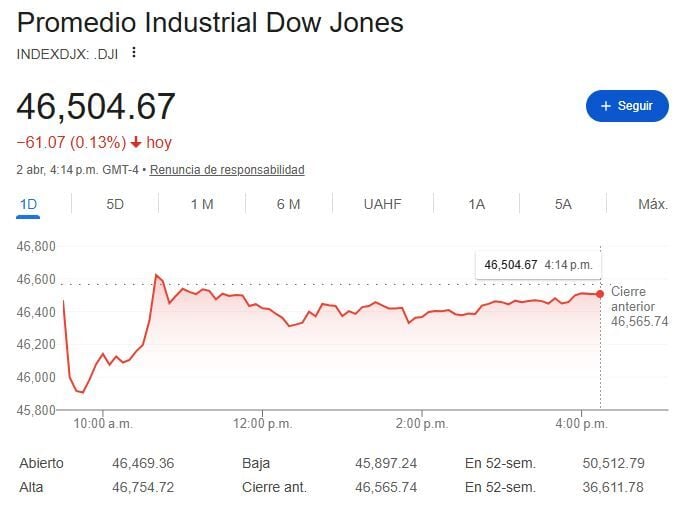The height and width of the screenshot is (519, 681).
Task: Click the plus icon in Seguir button
Action: click(x=605, y=106)
